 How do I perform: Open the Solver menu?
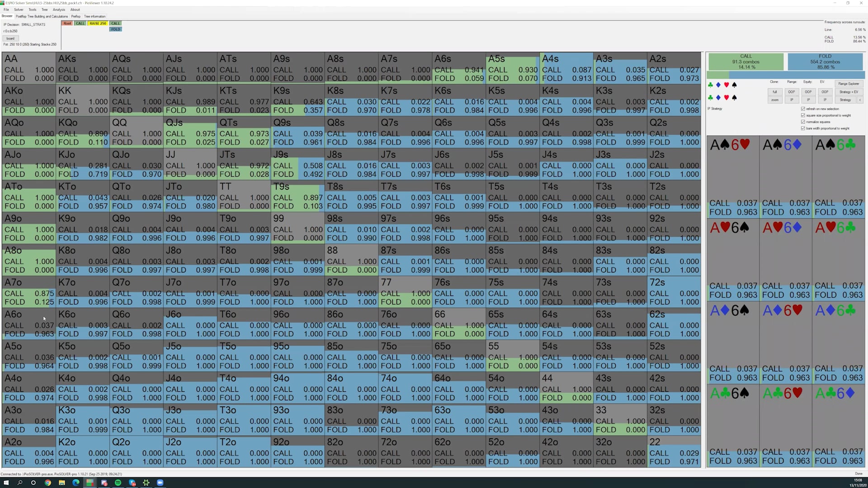pyautogui.click(x=19, y=9)
